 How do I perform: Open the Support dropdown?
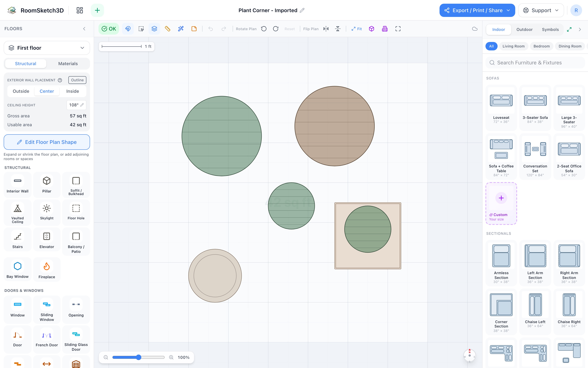[541, 10]
